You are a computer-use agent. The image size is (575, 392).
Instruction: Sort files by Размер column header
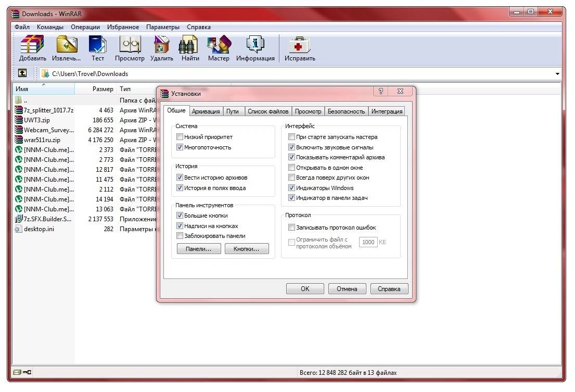(96, 88)
